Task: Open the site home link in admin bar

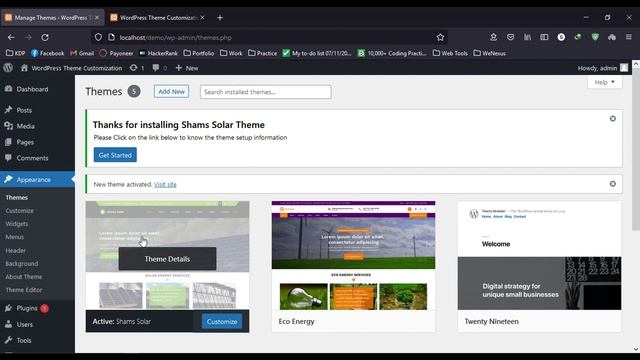Action: click(71, 68)
